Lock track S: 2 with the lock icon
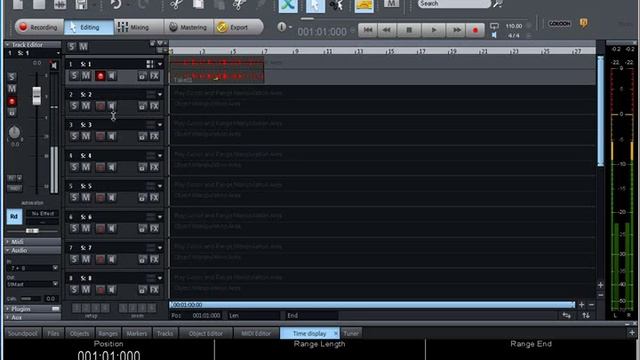640x360 pixels. point(142,106)
